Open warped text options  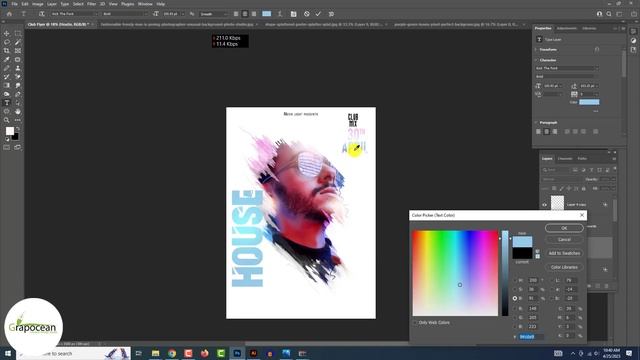[x=280, y=14]
